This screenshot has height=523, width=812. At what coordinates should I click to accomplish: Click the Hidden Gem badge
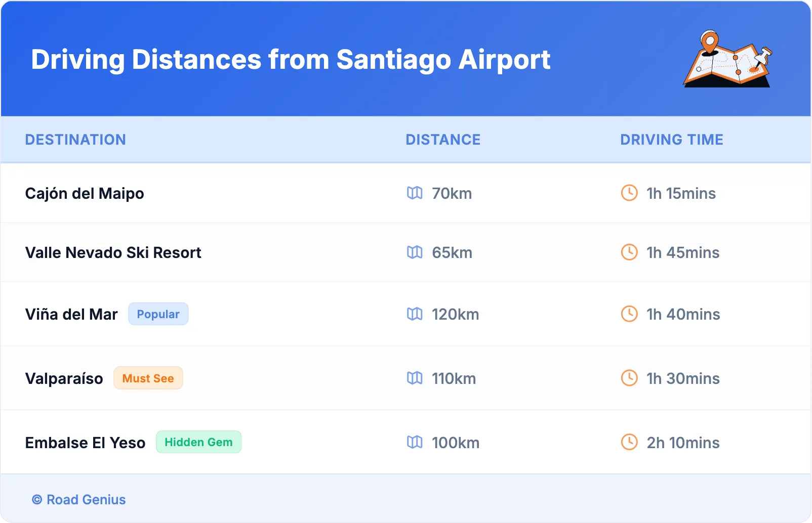(x=198, y=442)
